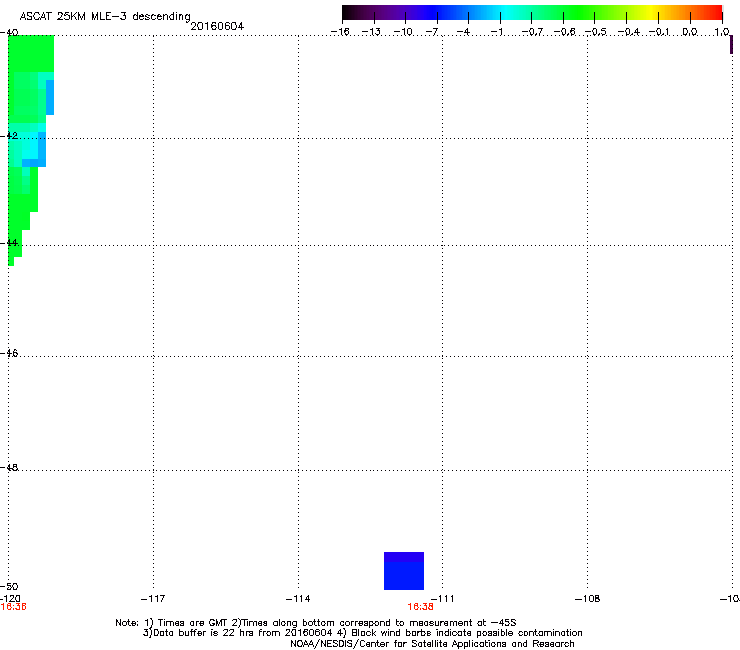The height and width of the screenshot is (650, 740).
Task: Click the "0.0" color scale label
Action: coord(690,32)
